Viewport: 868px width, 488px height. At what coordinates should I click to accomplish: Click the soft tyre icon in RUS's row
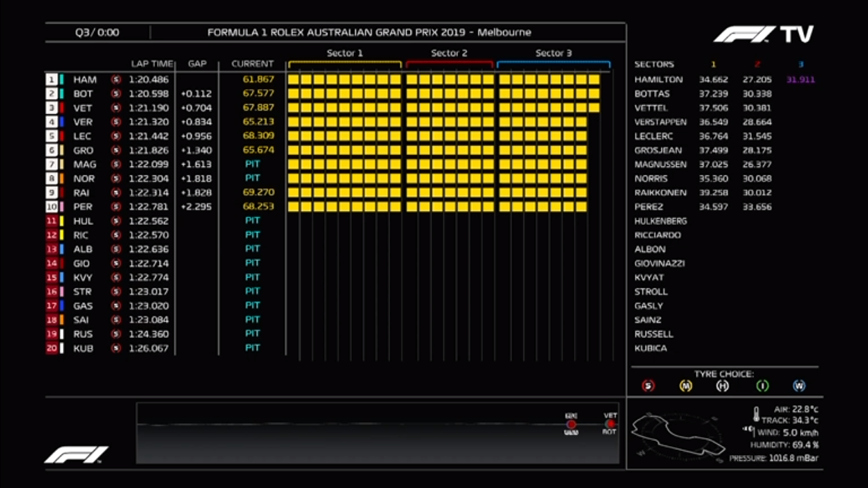pos(116,334)
